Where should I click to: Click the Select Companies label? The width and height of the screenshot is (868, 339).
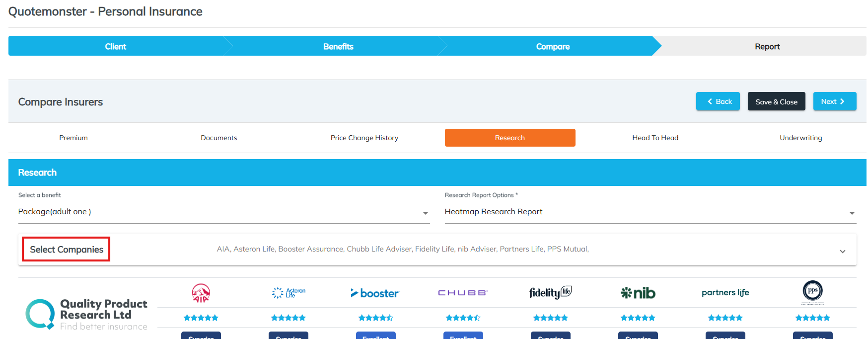click(67, 250)
